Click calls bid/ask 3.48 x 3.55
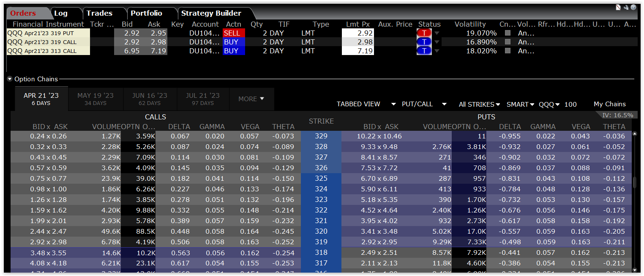Screen dimensions: 644x276 click(x=49, y=252)
